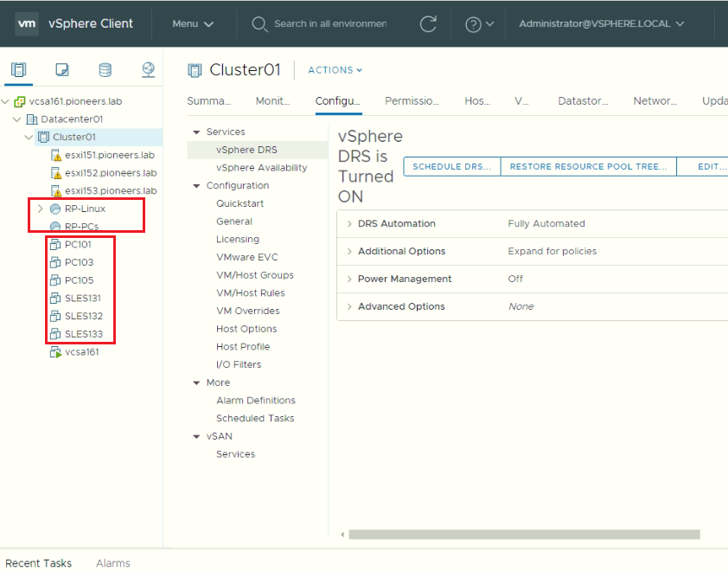Open the Quickstart configuration page
Screen dimensions: 728x572
(240, 203)
